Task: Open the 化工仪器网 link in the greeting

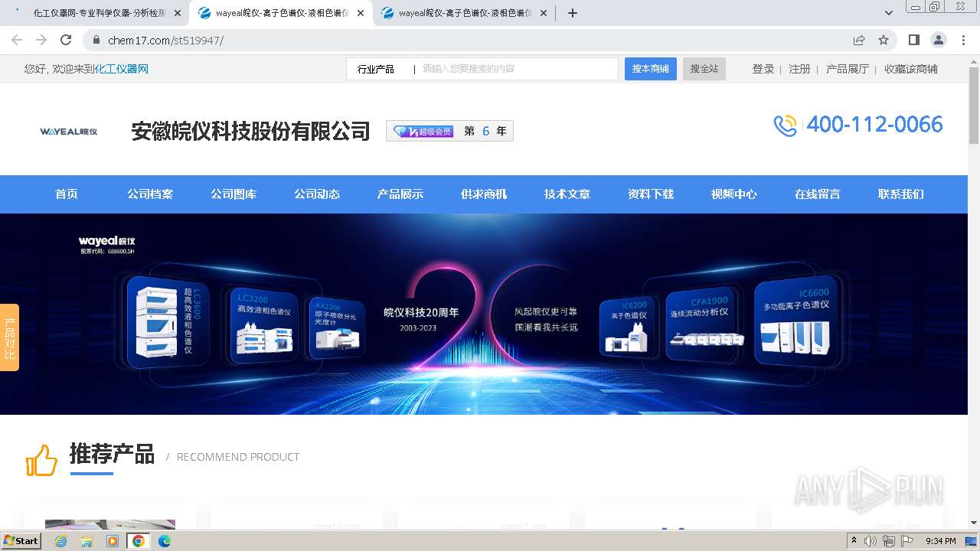Action: (121, 69)
